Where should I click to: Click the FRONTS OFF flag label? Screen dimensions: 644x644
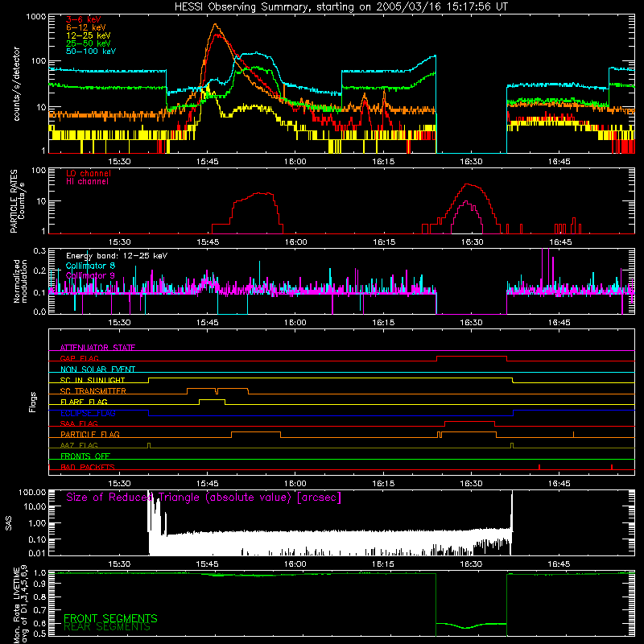[85, 456]
